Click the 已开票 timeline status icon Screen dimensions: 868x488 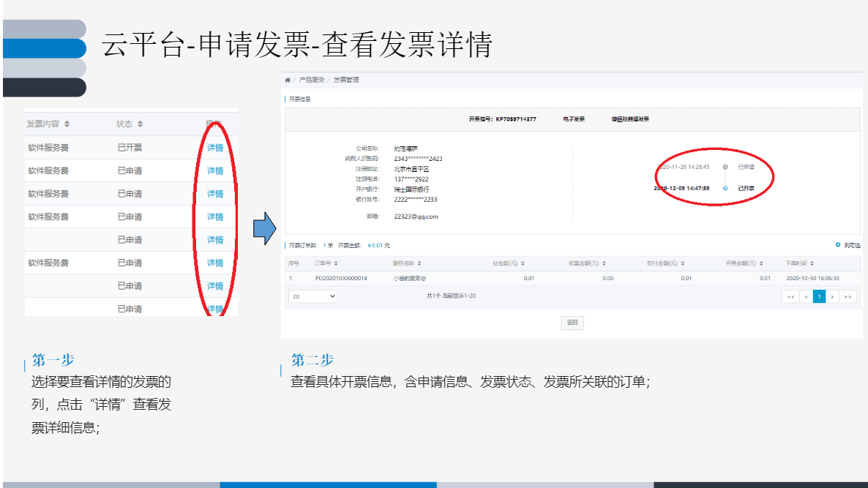(725, 189)
